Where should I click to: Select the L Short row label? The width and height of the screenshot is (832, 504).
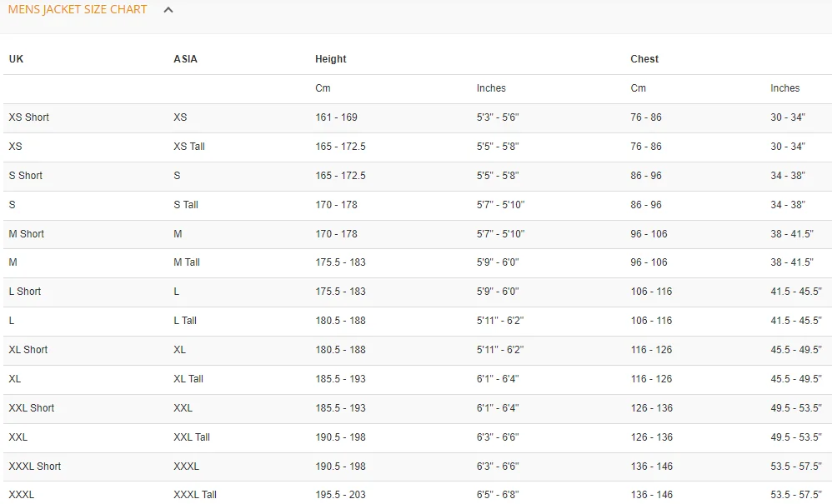pos(24,292)
